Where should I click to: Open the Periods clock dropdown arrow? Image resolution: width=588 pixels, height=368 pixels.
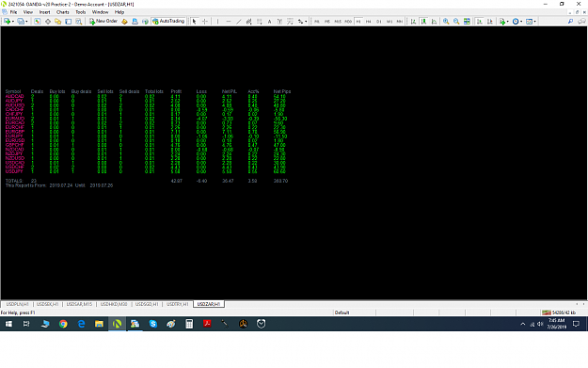click(x=521, y=22)
